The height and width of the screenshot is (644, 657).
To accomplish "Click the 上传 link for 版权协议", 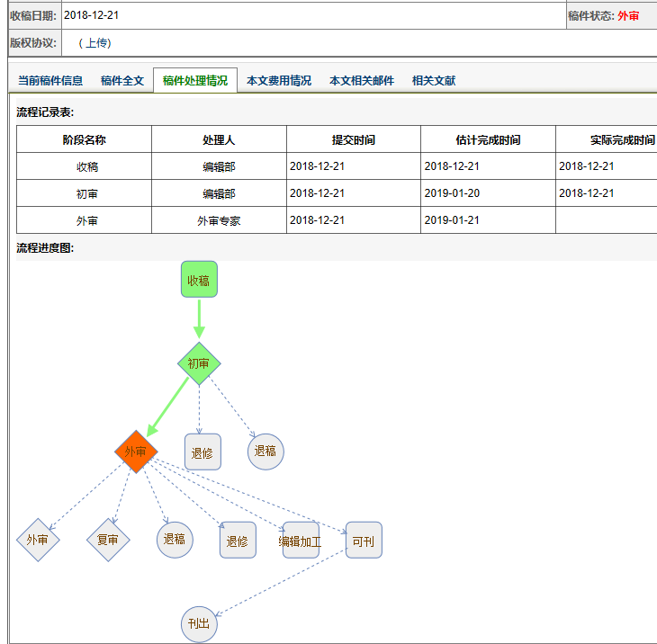I will (97, 42).
